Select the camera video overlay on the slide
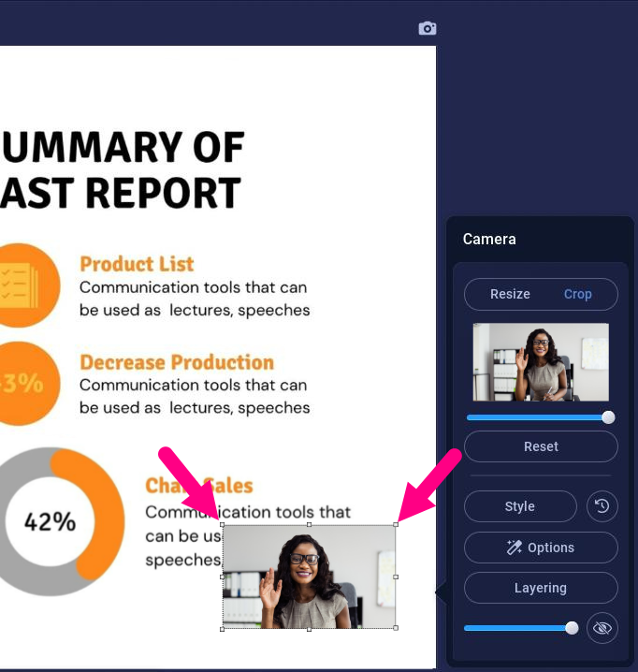 point(309,577)
